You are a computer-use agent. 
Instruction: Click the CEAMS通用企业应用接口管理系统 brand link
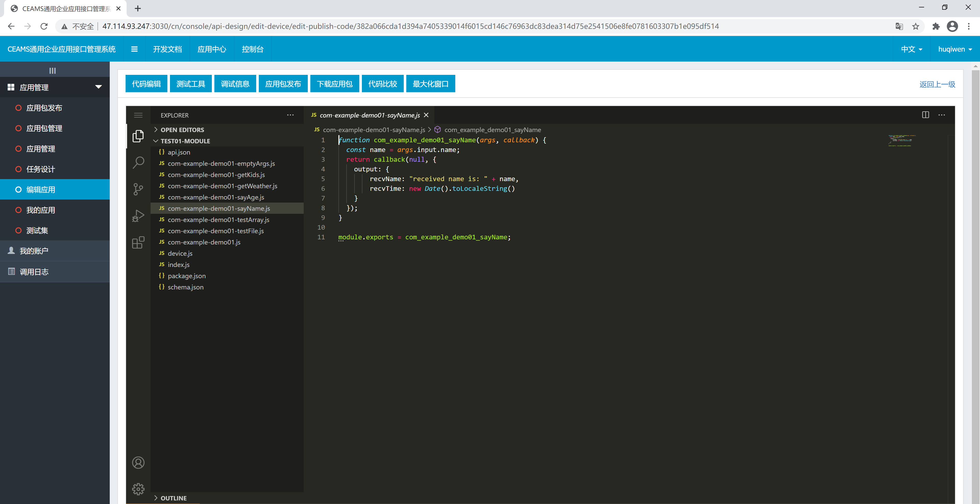click(62, 49)
